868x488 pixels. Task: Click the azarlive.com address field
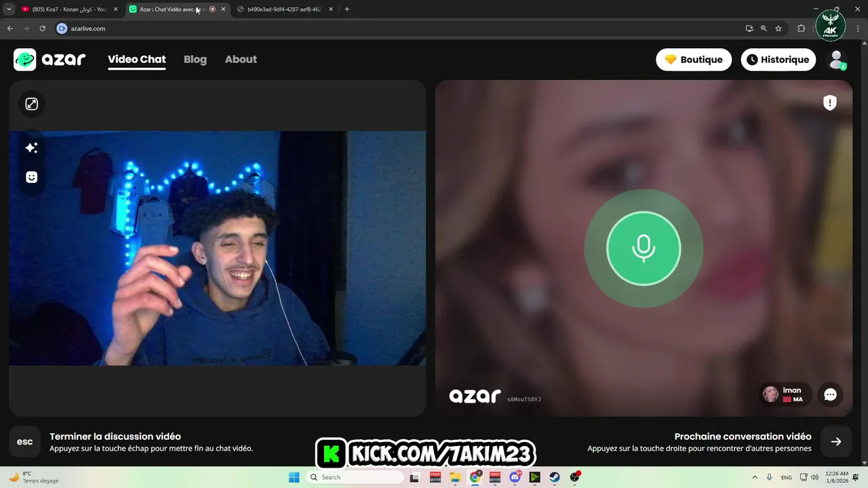pyautogui.click(x=400, y=28)
